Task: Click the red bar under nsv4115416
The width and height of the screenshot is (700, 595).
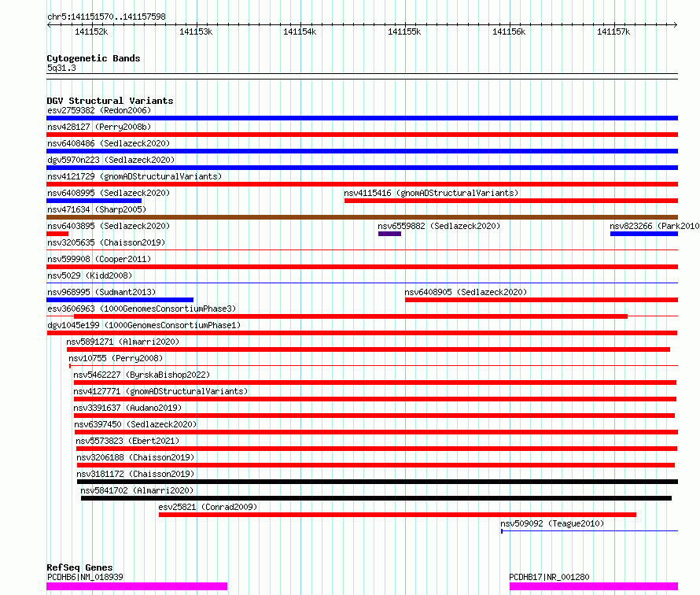Action: [x=510, y=201]
